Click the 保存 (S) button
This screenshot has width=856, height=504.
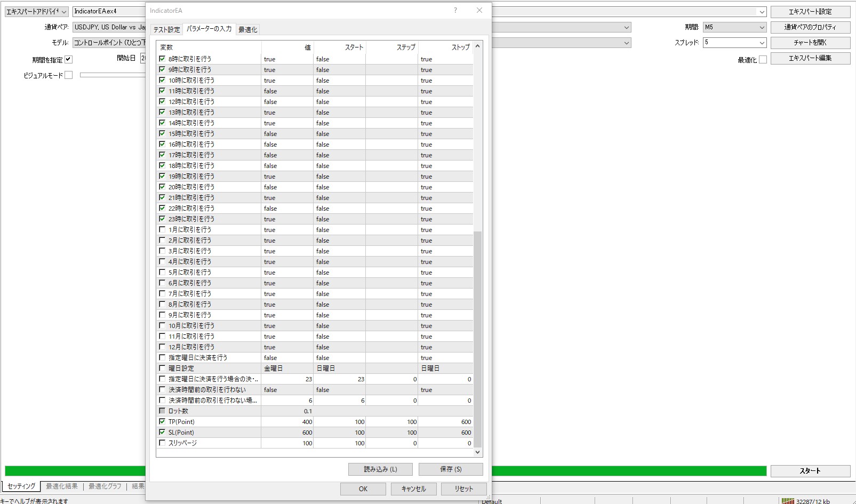(x=451, y=469)
